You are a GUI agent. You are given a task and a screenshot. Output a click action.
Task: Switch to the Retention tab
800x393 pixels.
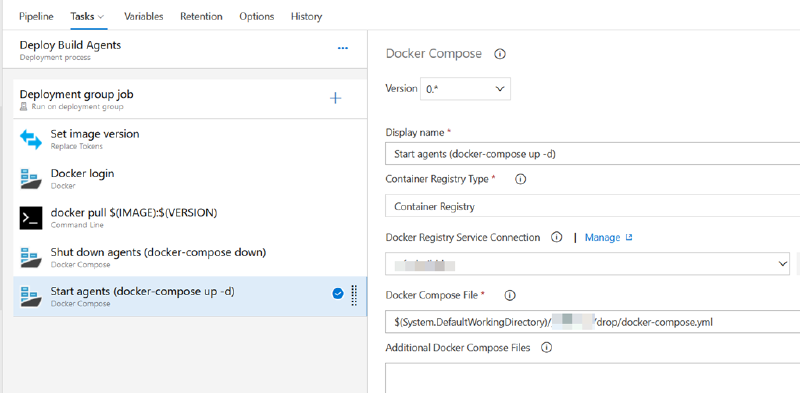(201, 16)
